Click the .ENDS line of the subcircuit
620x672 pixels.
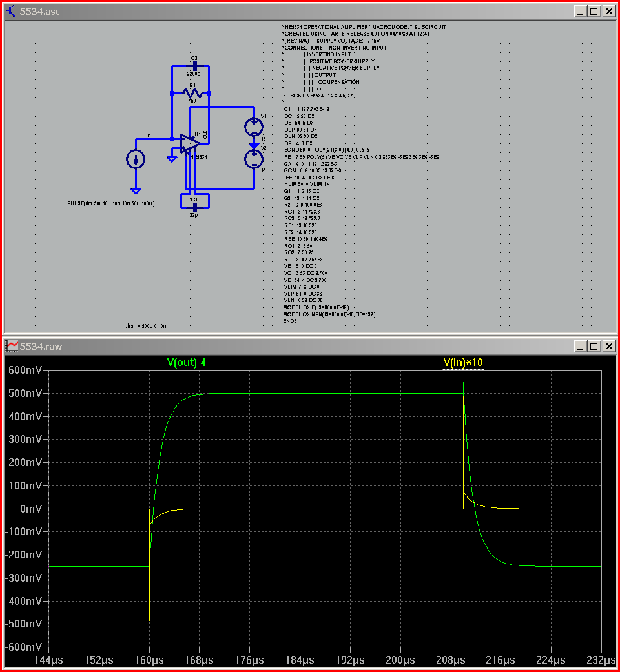pyautogui.click(x=289, y=321)
